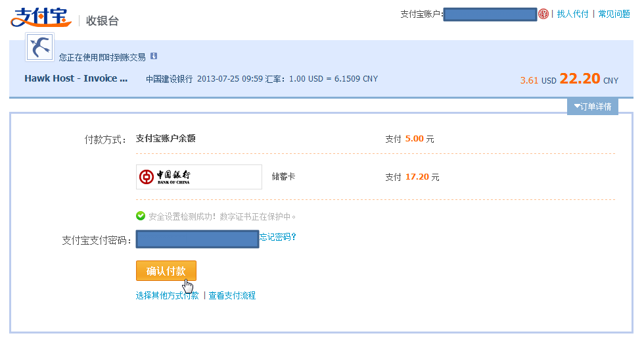Click the 2013-07-25 09:59 timestamp
Screen dimensions: 644x346
[229, 78]
